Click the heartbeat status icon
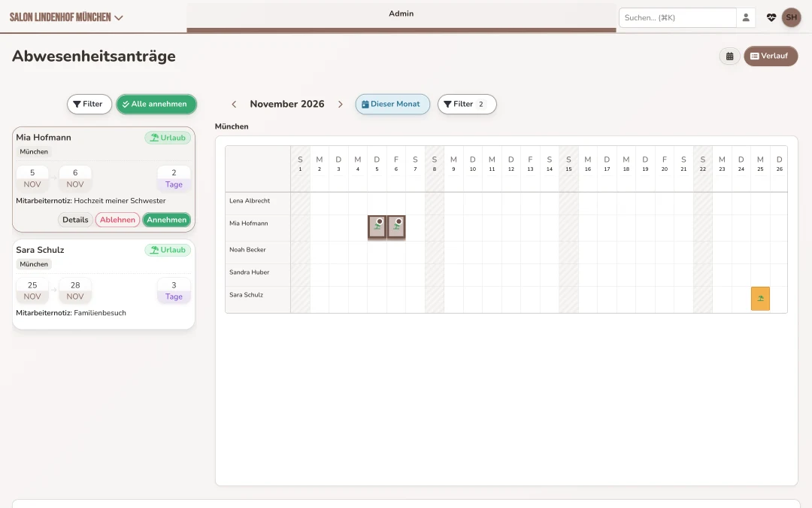The height and width of the screenshot is (508, 812). pyautogui.click(x=771, y=17)
